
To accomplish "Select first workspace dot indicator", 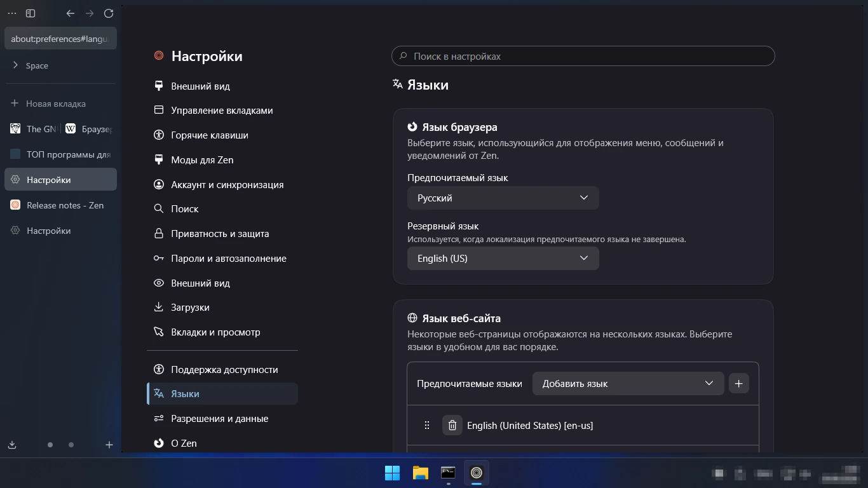I will coord(50,445).
